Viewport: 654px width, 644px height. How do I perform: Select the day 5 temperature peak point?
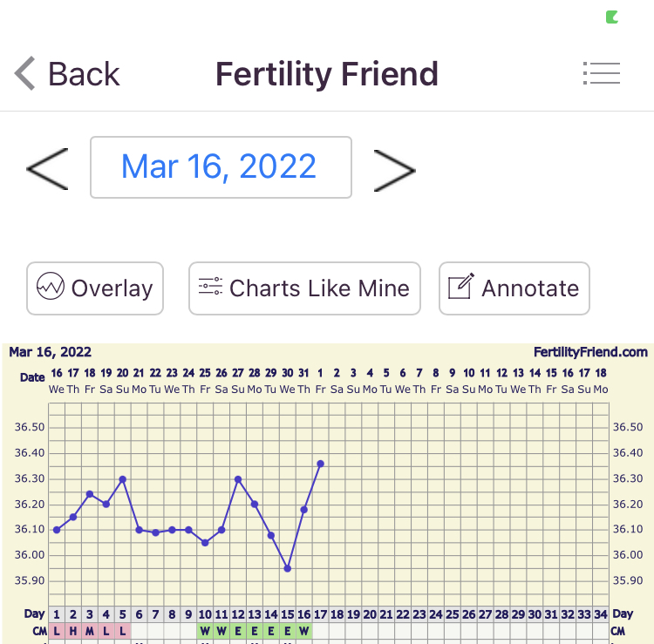click(x=123, y=478)
